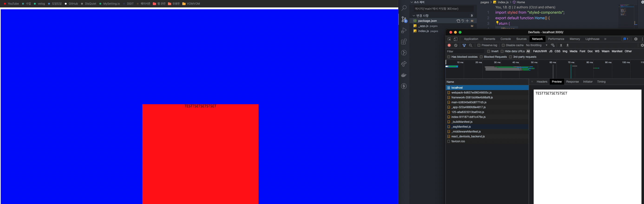
Task: Stage changes for package.json with plus icon
Action: pyautogui.click(x=467, y=21)
